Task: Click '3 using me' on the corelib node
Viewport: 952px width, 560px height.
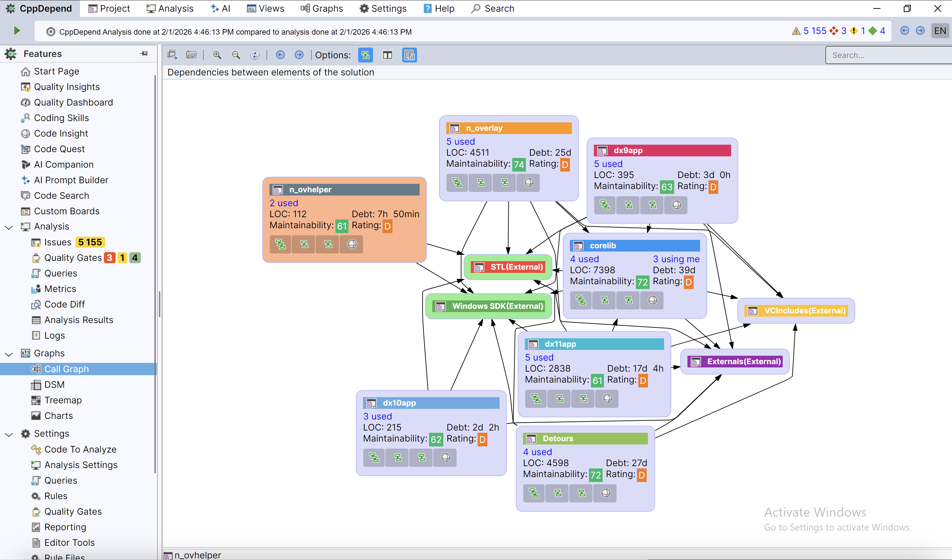Action: (x=676, y=259)
